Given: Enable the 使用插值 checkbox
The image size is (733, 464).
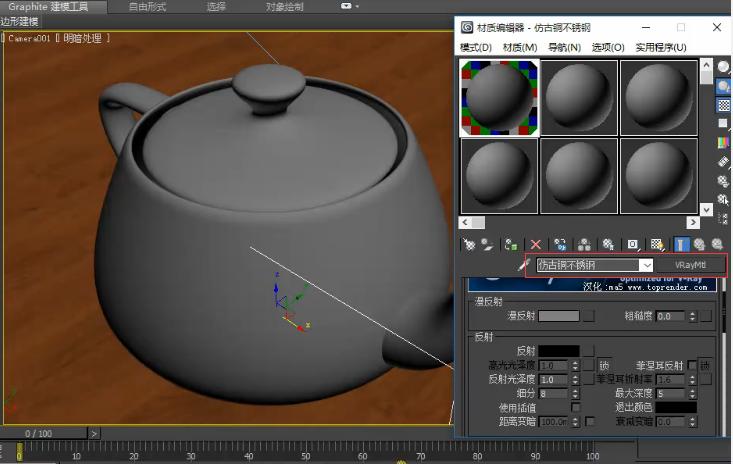Looking at the screenshot, I should 575,407.
